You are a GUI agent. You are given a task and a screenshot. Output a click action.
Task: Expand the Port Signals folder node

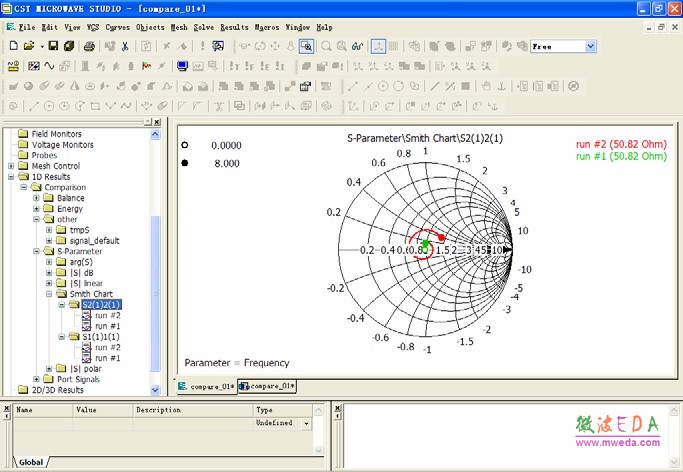37,379
